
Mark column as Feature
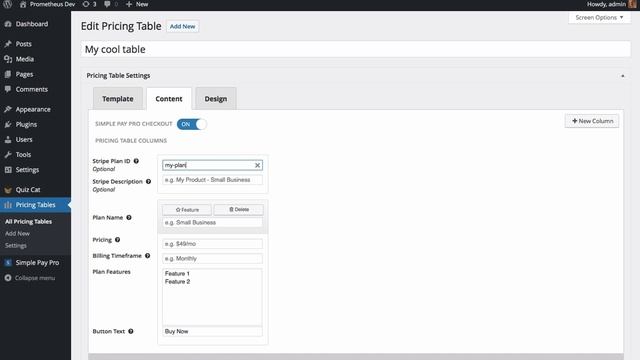(x=187, y=210)
